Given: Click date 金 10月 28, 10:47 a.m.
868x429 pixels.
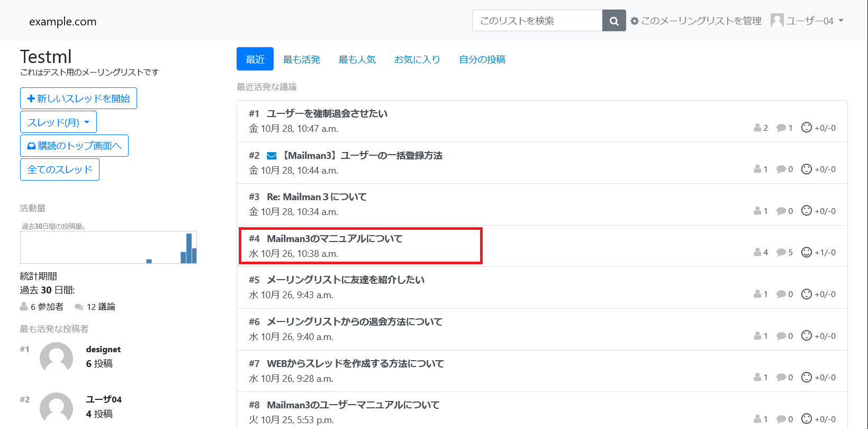Looking at the screenshot, I should (x=294, y=128).
